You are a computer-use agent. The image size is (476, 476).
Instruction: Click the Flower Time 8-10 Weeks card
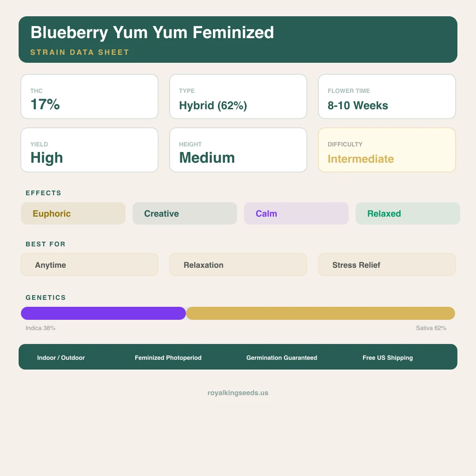[x=387, y=97]
